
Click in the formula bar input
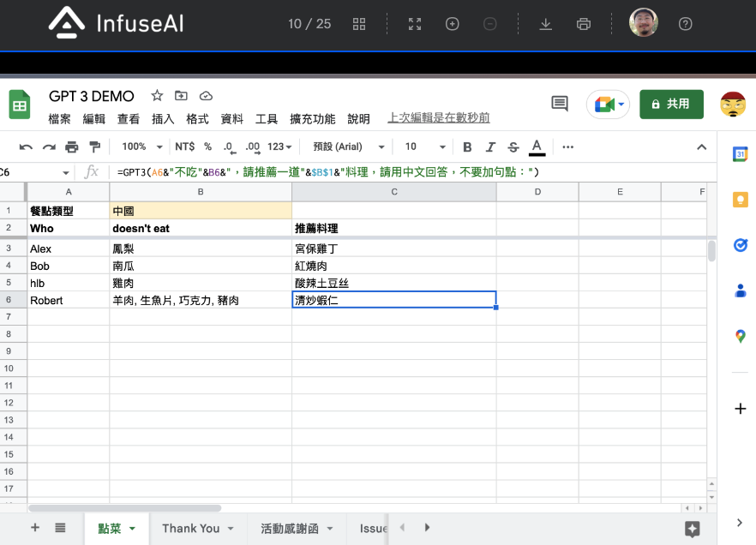(411, 171)
